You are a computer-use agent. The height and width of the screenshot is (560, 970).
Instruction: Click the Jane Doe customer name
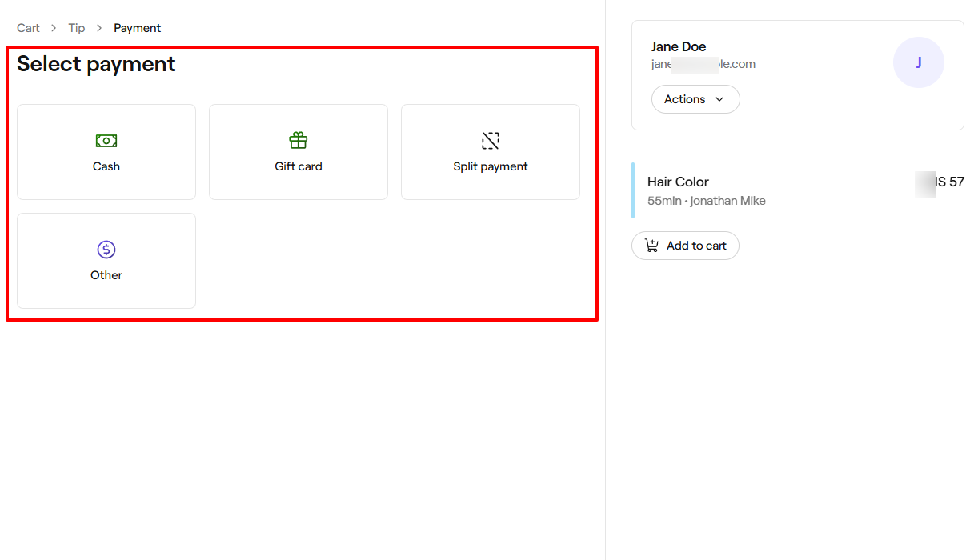678,46
